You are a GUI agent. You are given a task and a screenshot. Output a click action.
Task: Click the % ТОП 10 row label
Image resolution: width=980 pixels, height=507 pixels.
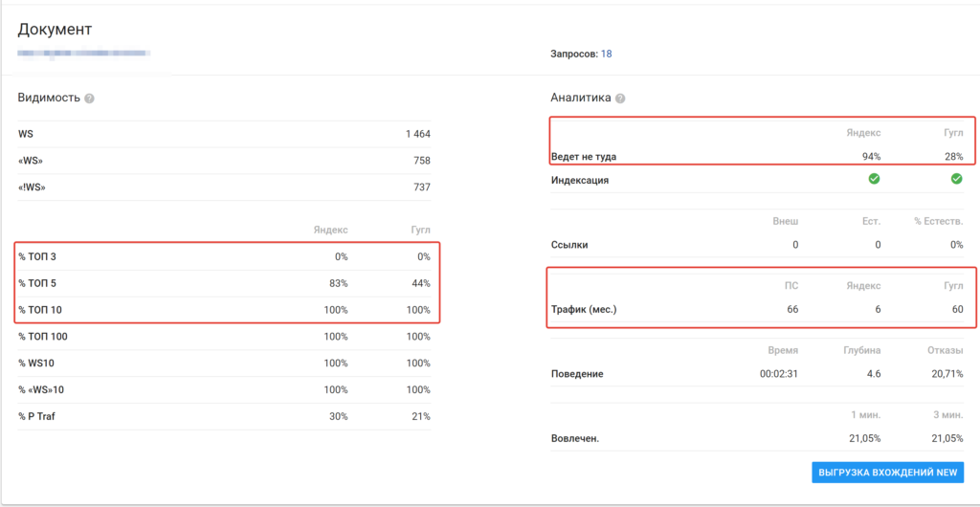point(39,310)
